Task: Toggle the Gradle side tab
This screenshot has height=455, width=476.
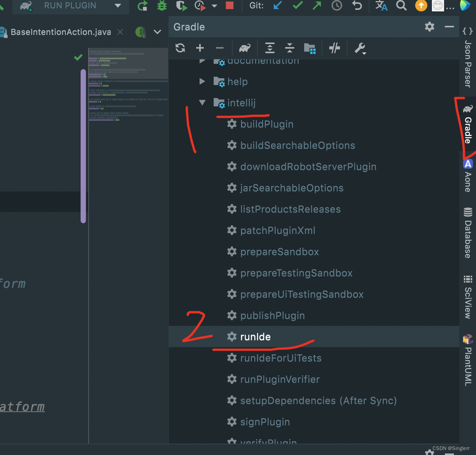Action: (x=468, y=125)
